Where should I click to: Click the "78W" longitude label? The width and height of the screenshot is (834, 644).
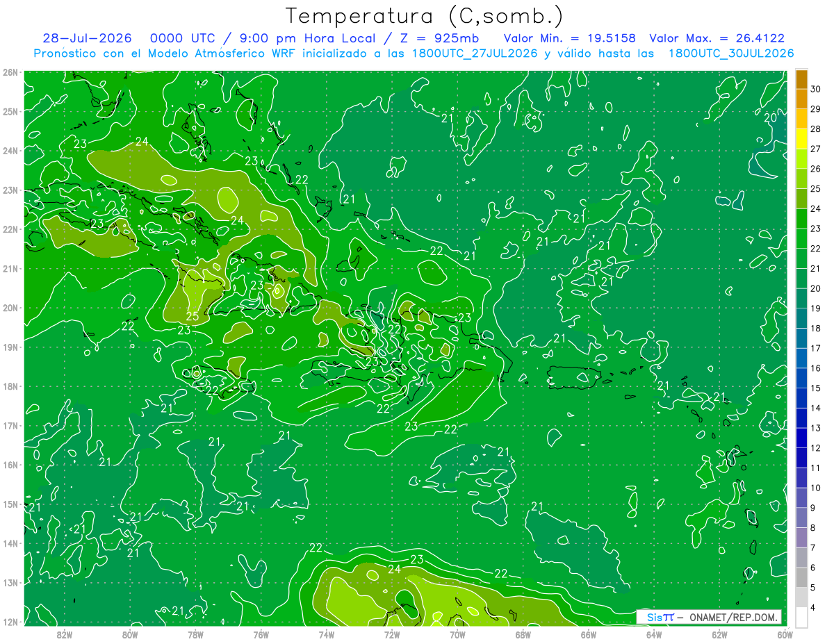tap(195, 634)
